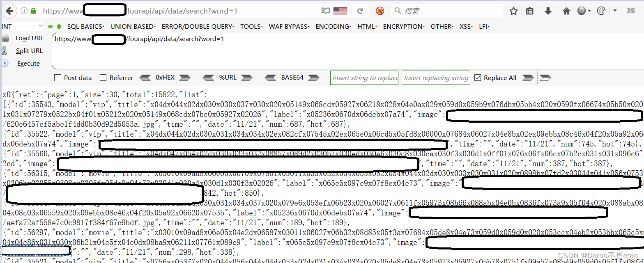Click the US flag icon in address bar
644x263 pixels.
(x=340, y=11)
